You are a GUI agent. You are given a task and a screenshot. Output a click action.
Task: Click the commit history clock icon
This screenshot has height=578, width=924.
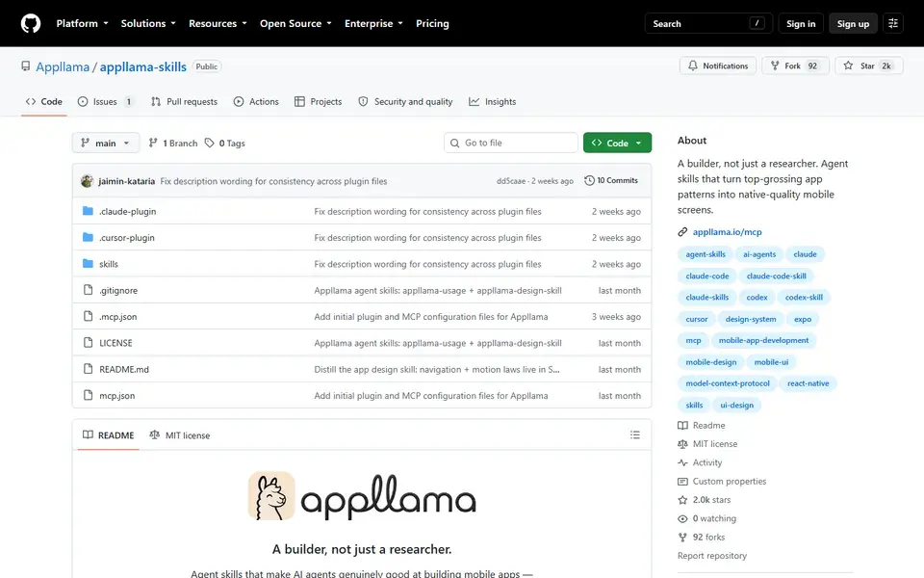[x=589, y=180]
